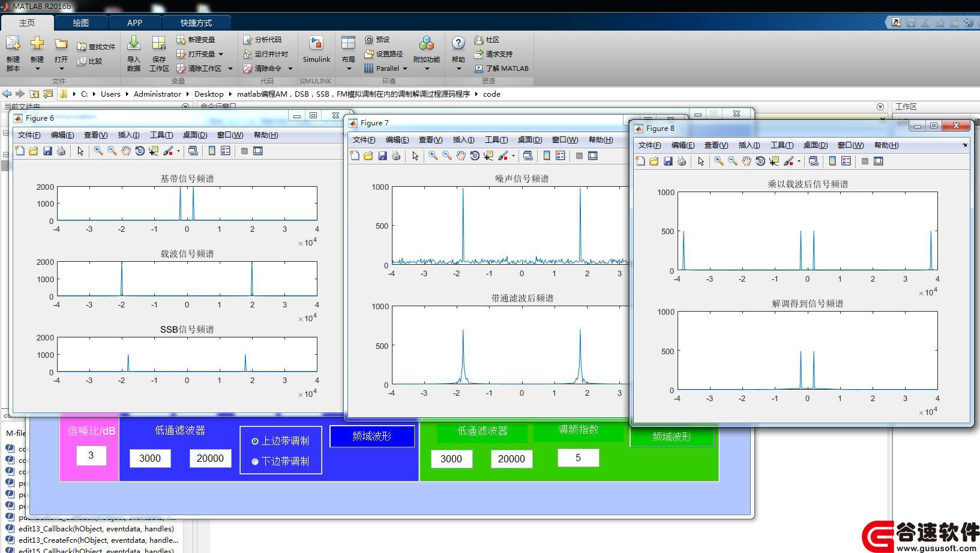Image resolution: width=980 pixels, height=553 pixels.
Task: Open 文件(F) menu in Figure 6
Action: (29, 135)
